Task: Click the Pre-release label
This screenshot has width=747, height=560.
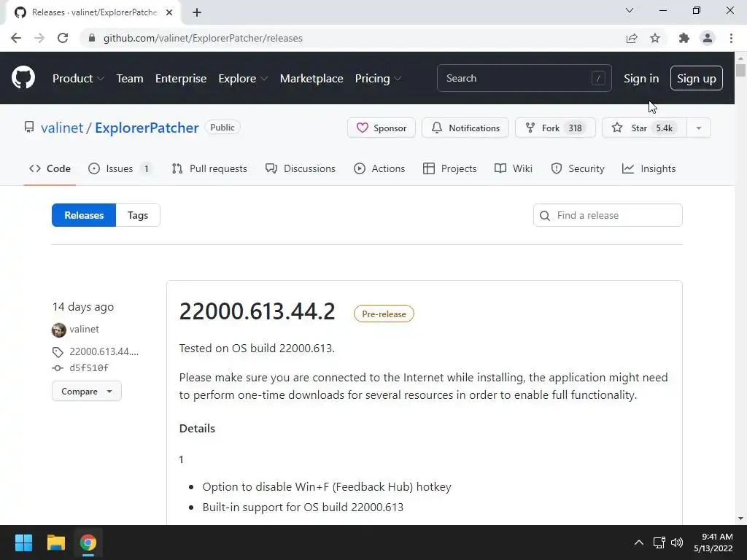Action: pyautogui.click(x=384, y=314)
